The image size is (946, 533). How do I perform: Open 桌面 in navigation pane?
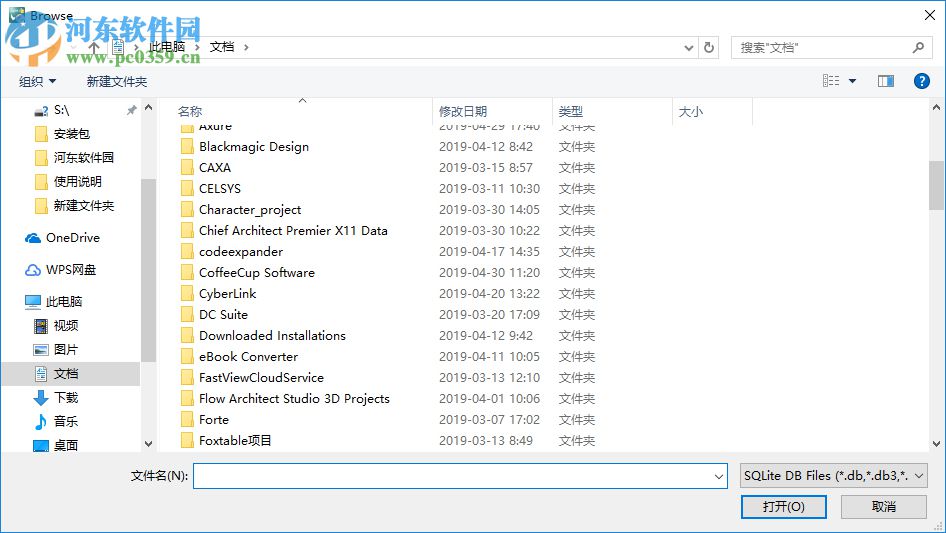click(x=66, y=445)
